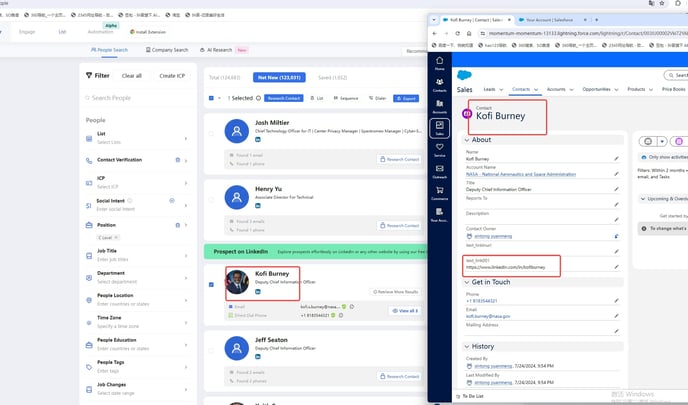Open Jeff Seaton's LinkedIn icon
The height and width of the screenshot is (405, 688).
tap(258, 357)
